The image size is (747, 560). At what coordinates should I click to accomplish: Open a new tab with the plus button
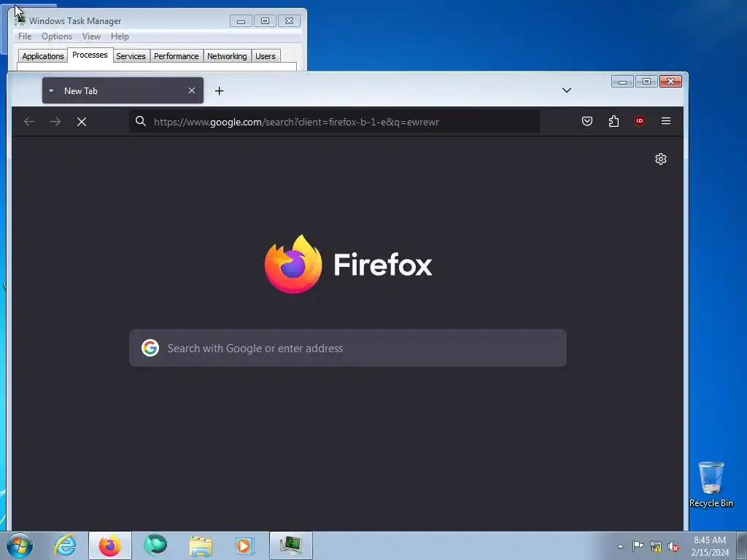(x=219, y=91)
